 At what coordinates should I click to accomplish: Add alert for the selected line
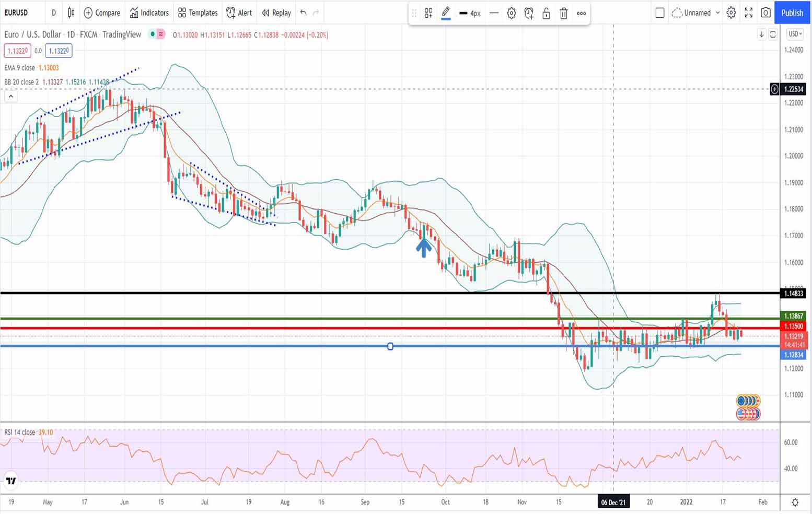(529, 14)
